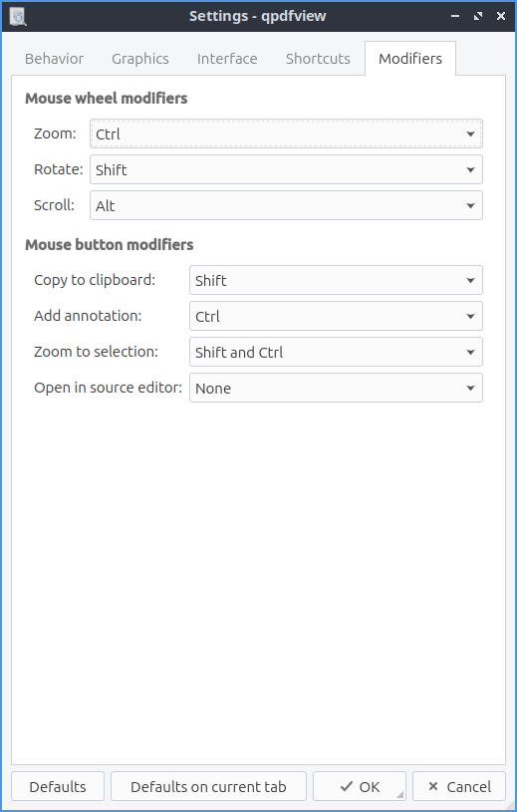Click the 'Zoom to selection:' label
The width and height of the screenshot is (517, 812).
pyautogui.click(x=96, y=352)
